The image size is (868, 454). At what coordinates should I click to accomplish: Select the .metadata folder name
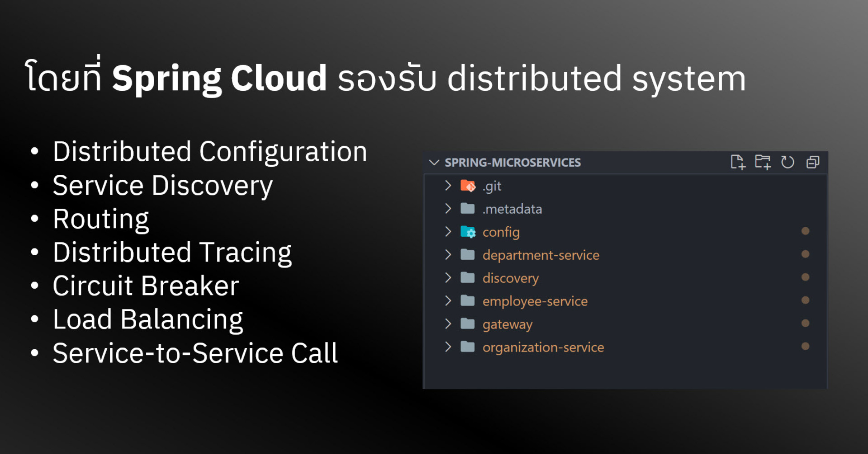pyautogui.click(x=512, y=209)
